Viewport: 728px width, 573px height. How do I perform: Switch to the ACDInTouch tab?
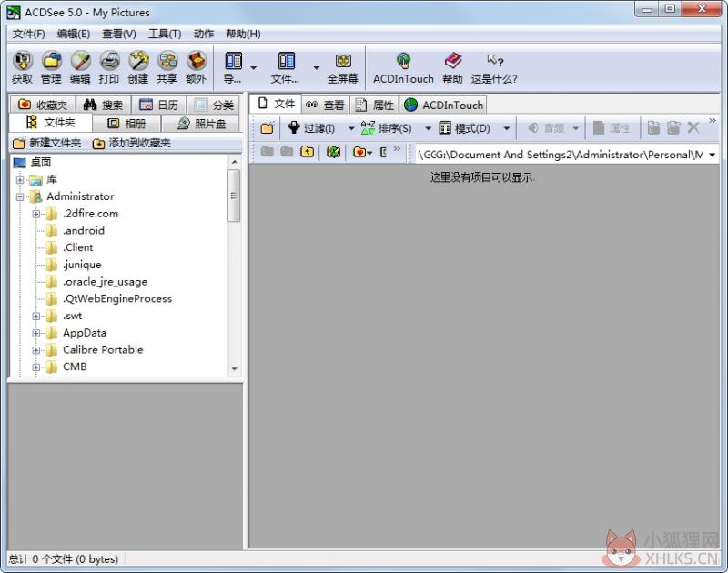tap(443, 106)
